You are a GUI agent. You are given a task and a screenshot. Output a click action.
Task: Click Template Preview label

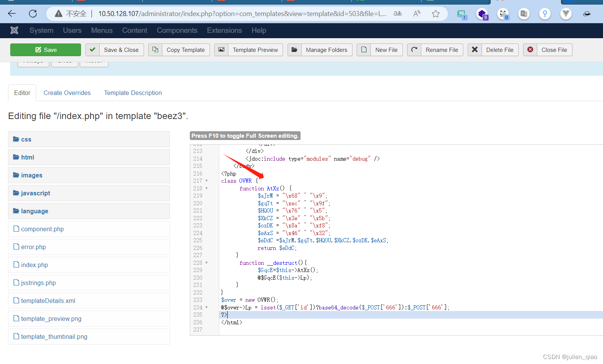[x=255, y=50]
